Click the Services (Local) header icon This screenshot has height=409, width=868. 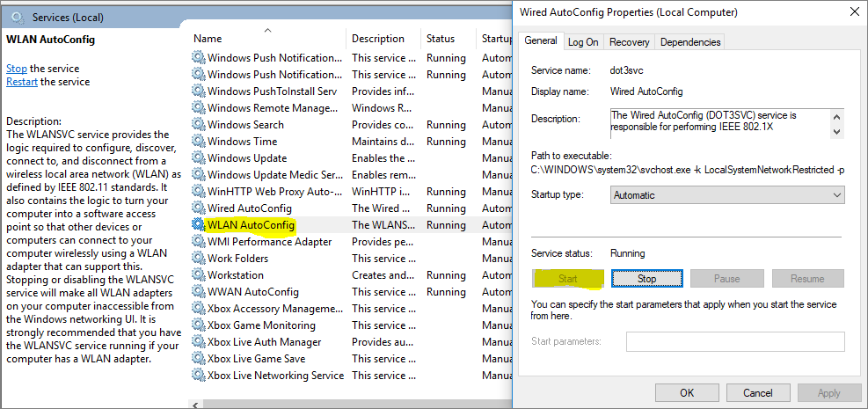point(18,18)
